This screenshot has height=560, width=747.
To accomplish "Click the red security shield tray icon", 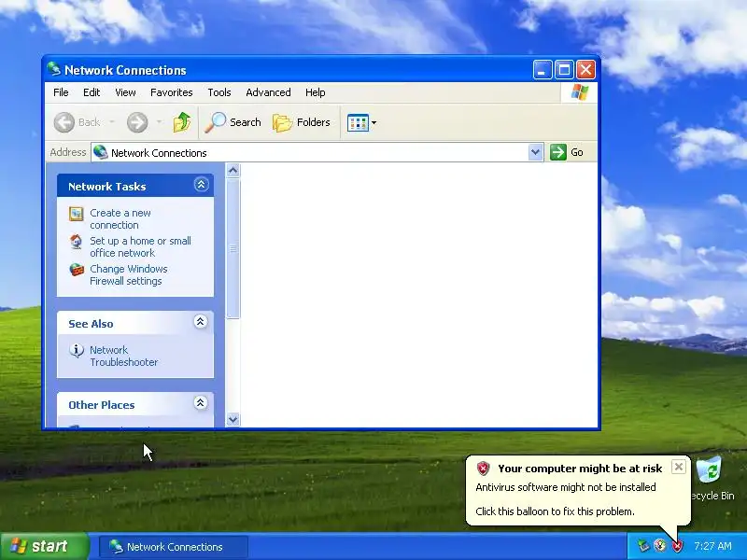I will point(677,546).
